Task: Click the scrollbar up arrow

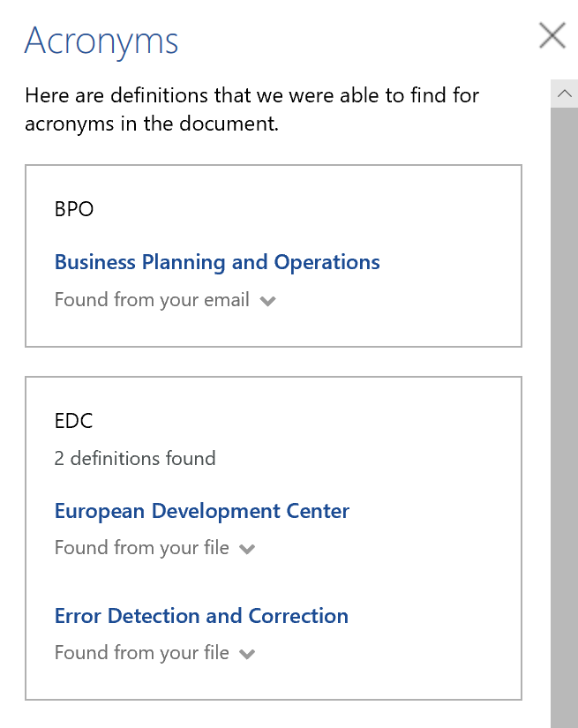Action: (x=564, y=94)
